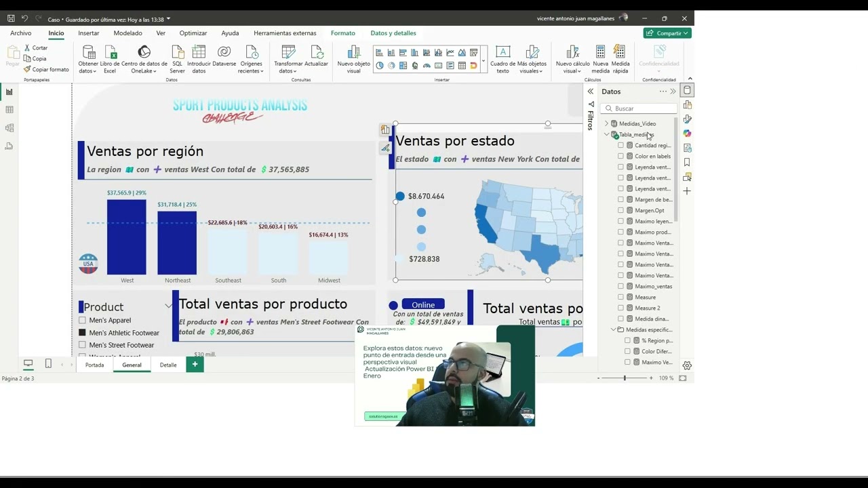Open bookmarks pane icon on right rail
Viewport: 868px width, 488px height.
pyautogui.click(x=687, y=162)
